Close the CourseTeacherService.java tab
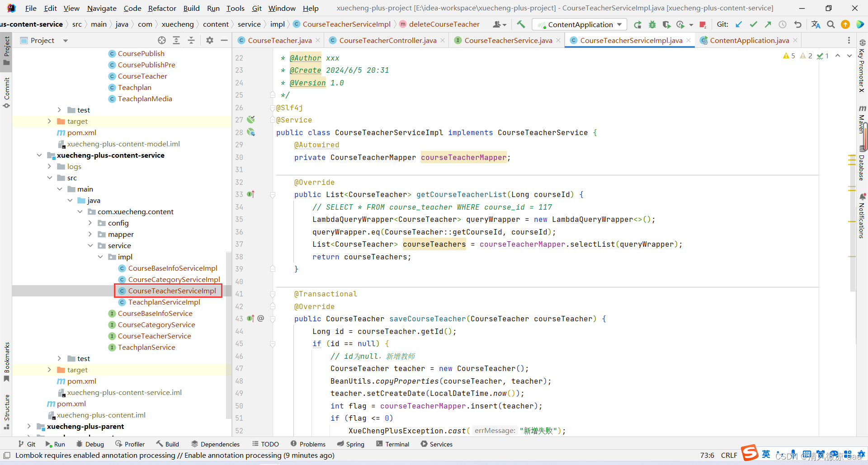Image resolution: width=868 pixels, height=465 pixels. [x=558, y=40]
